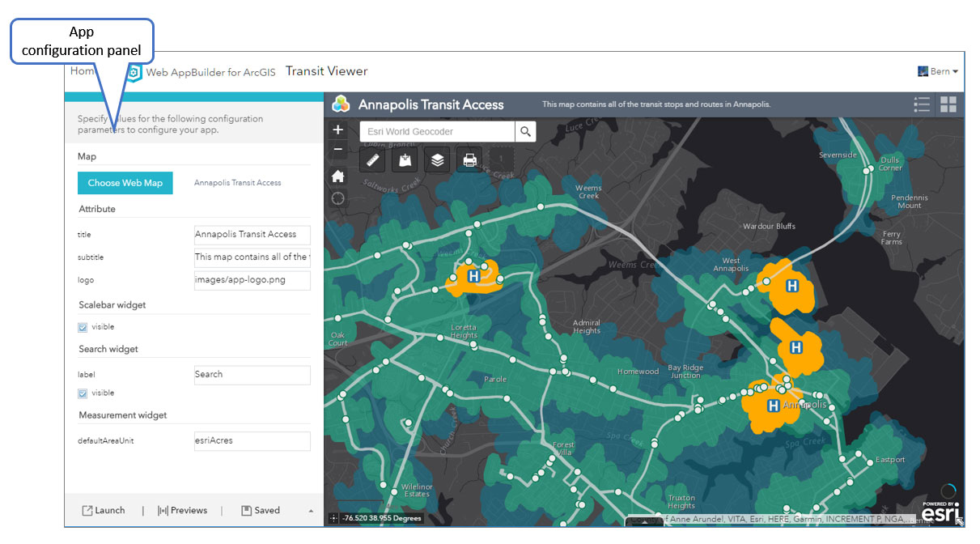Click the Wardour Bluffs map label
Screen dimensions: 980x544
[769, 227]
